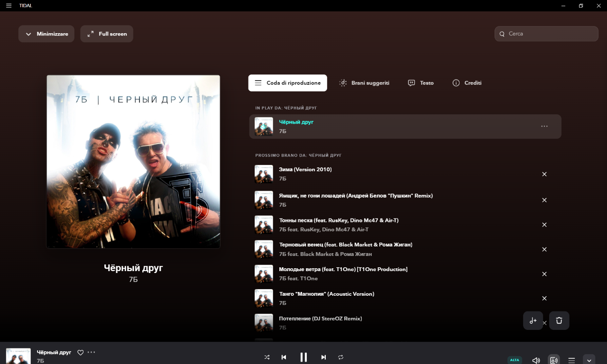Pause the current song
This screenshot has width=607, height=364.
point(303,357)
